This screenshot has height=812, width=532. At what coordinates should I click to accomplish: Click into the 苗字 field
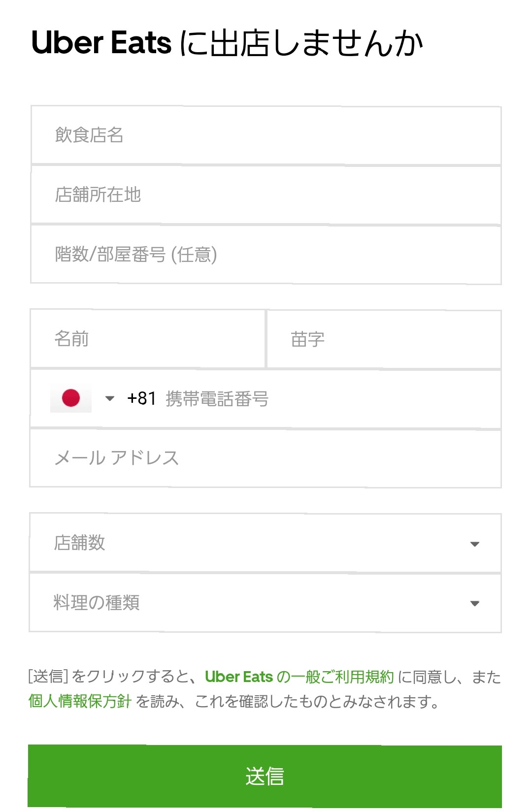click(384, 339)
